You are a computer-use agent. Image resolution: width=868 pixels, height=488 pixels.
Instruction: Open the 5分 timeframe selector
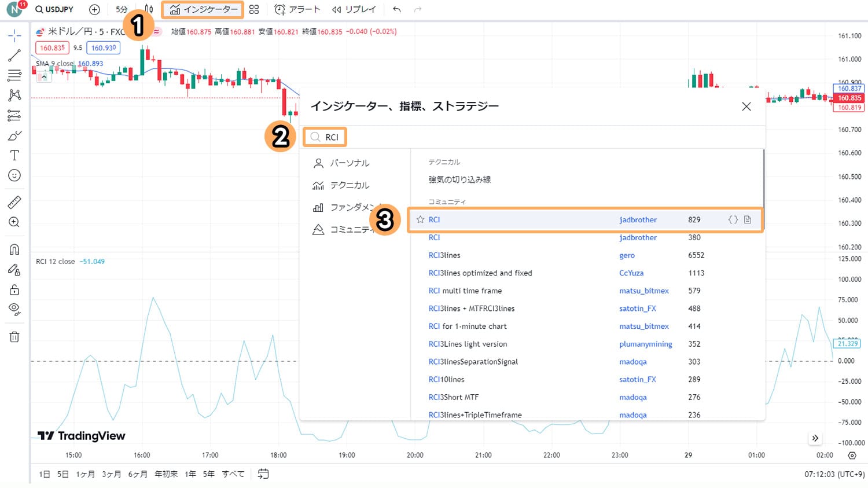122,9
